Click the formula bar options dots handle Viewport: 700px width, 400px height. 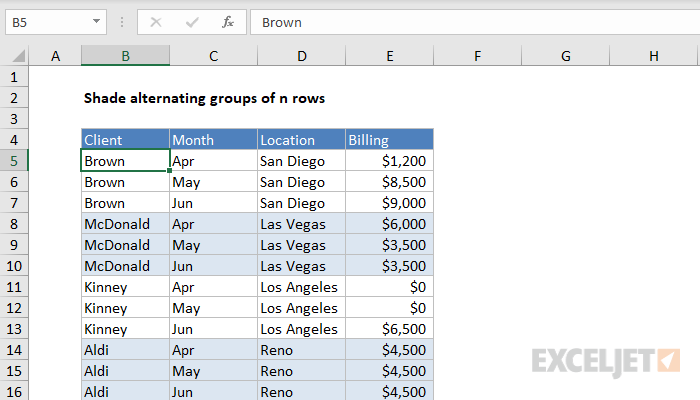tap(122, 22)
